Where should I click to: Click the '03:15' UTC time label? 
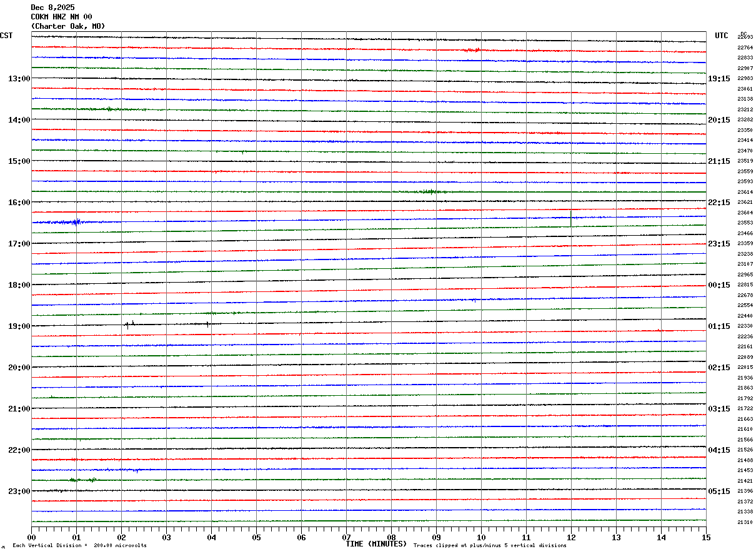(x=719, y=409)
